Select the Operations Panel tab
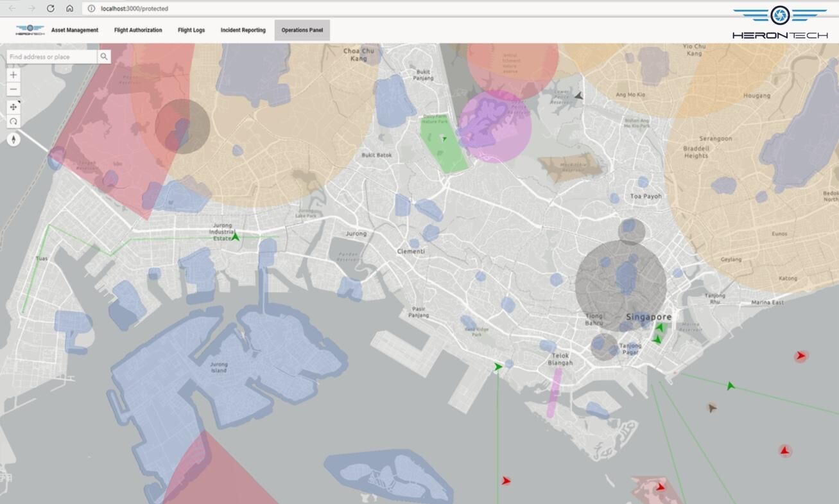The image size is (839, 504). pos(302,30)
